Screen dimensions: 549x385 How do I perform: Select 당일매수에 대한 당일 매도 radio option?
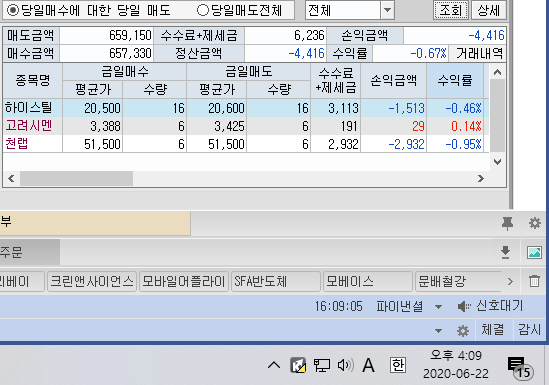point(13,10)
